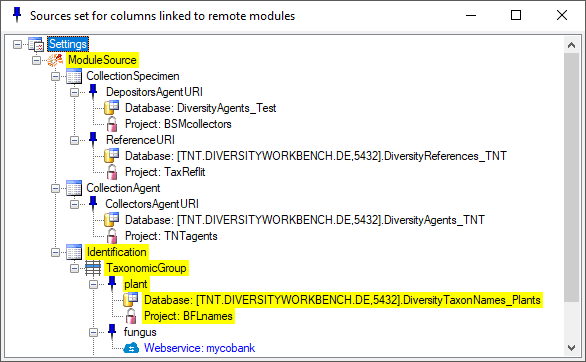Minimize the Sources window
Viewport: 586px width, 362px height.
(471, 15)
